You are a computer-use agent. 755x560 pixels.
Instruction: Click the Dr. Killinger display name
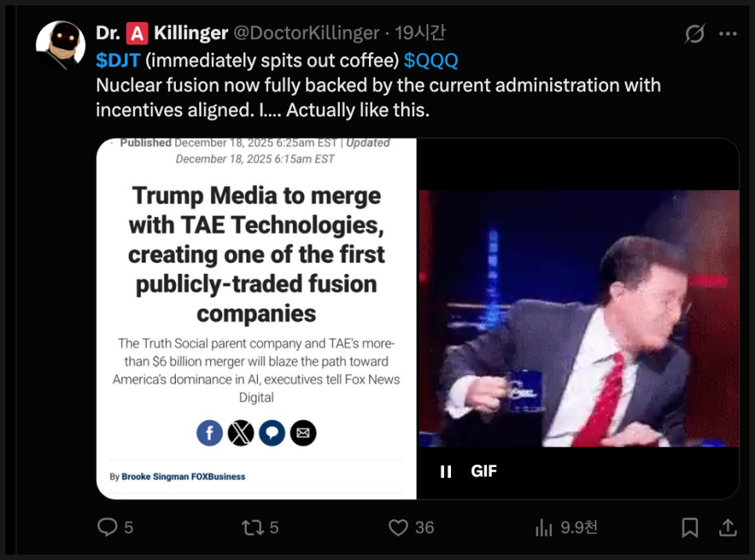(162, 33)
